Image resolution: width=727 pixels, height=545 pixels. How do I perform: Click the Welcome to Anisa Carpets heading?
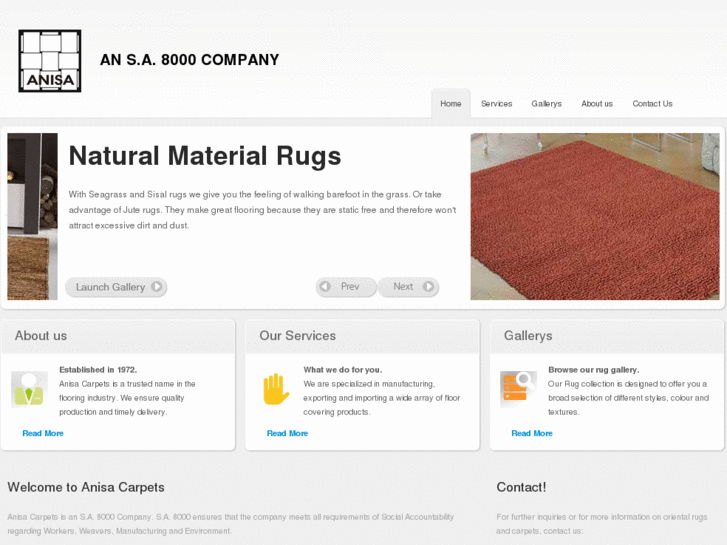point(86,487)
